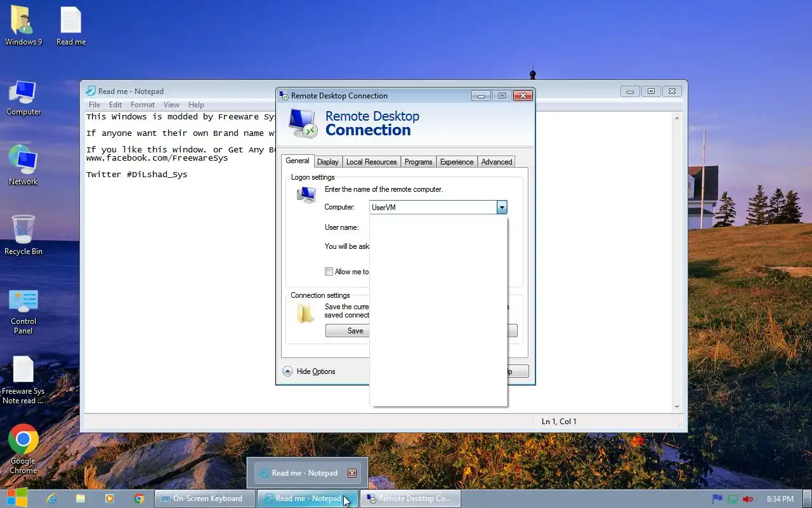Open the Notepad Format menu
Viewport: 812px width, 508px height.
pyautogui.click(x=143, y=105)
